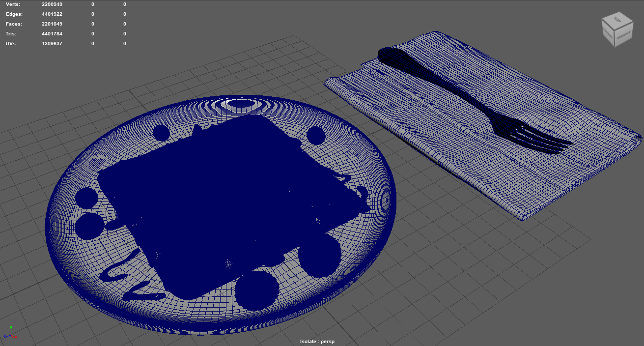Click the 'Tris:' label in the HUD
This screenshot has width=644, height=346.
(x=11, y=34)
